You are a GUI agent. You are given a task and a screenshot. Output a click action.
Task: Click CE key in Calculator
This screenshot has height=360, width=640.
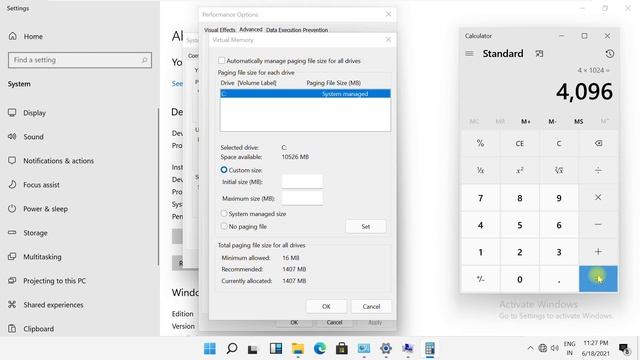coord(520,143)
